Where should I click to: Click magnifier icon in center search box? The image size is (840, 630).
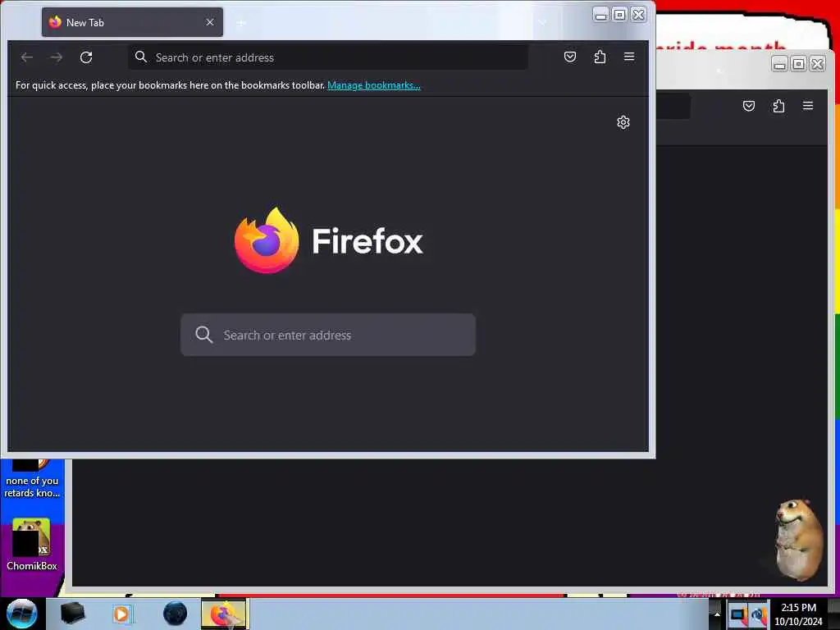pyautogui.click(x=204, y=335)
